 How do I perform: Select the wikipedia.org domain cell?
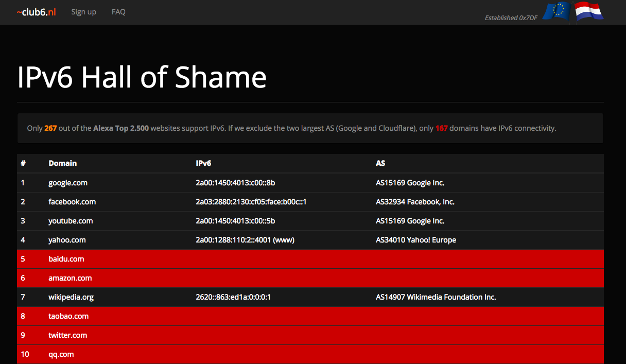click(x=71, y=297)
